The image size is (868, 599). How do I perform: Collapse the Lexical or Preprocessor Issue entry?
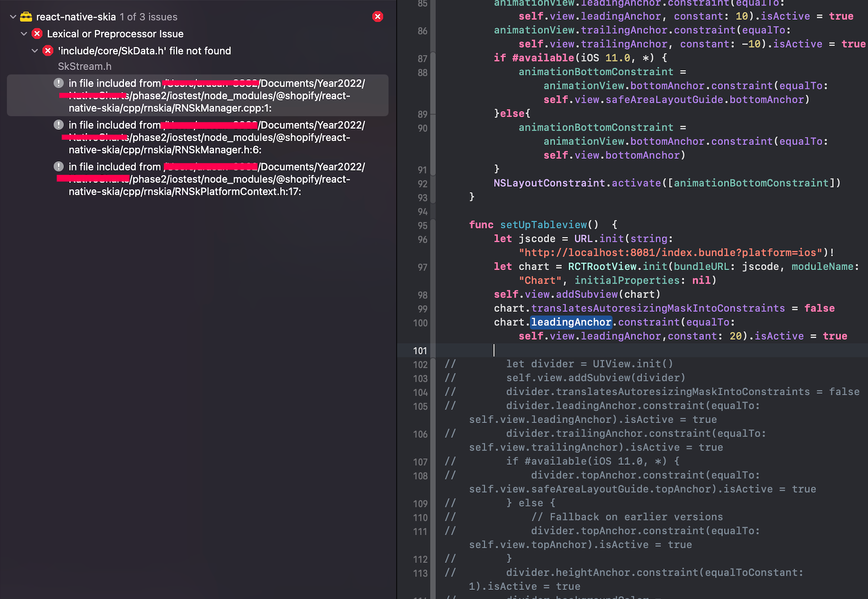pyautogui.click(x=24, y=34)
